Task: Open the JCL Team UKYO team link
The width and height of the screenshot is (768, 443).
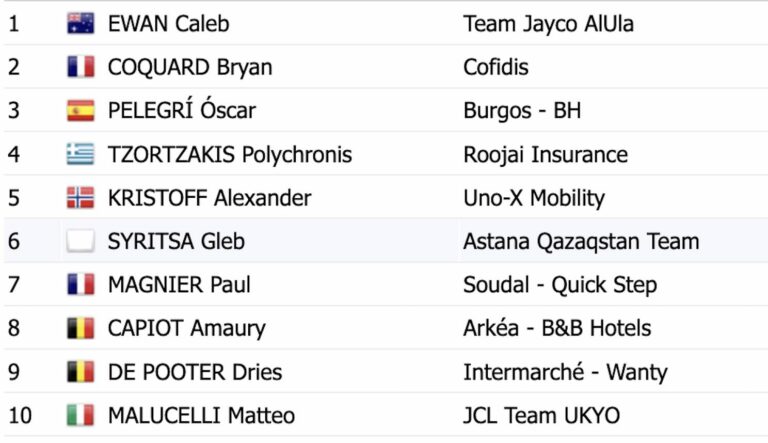Action: [542, 416]
